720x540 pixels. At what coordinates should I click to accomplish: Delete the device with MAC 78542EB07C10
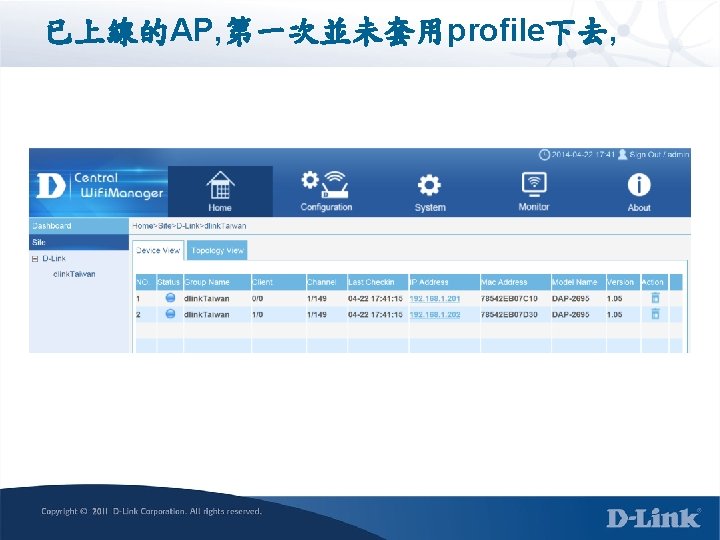point(655,298)
